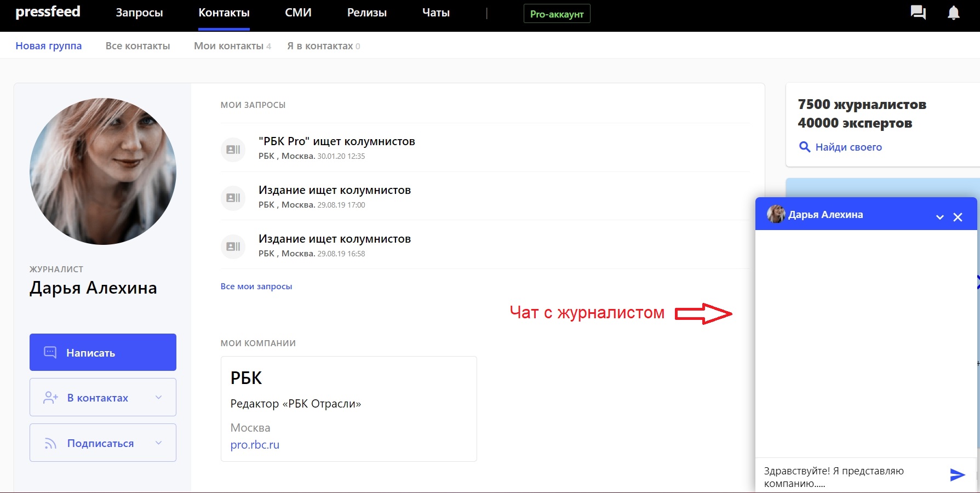980x493 pixels.
Task: Close the chat window with Дарья Алехина
Action: (958, 217)
